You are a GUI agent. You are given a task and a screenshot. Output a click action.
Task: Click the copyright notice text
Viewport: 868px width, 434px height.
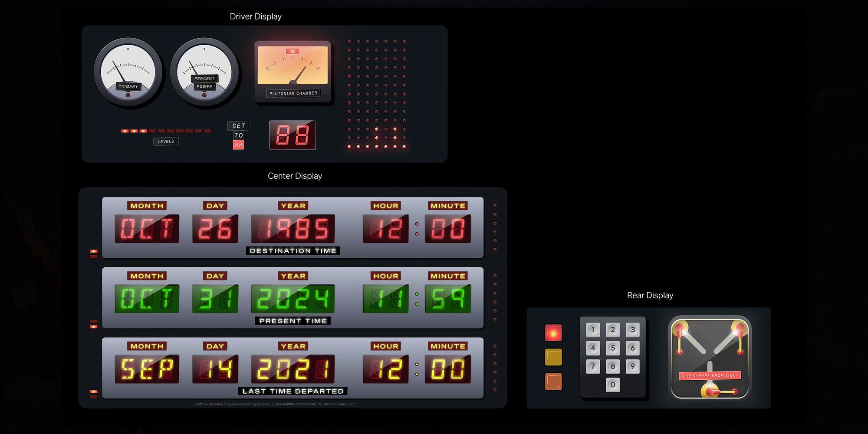pyautogui.click(x=276, y=404)
